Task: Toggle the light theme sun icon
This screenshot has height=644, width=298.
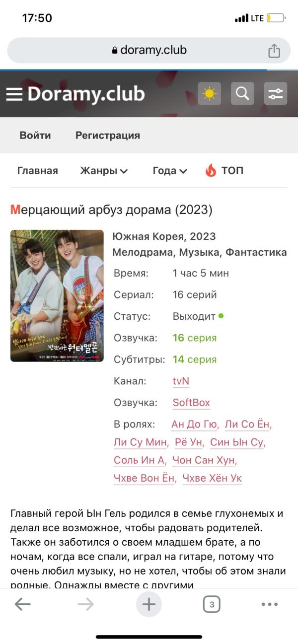Action: [209, 93]
